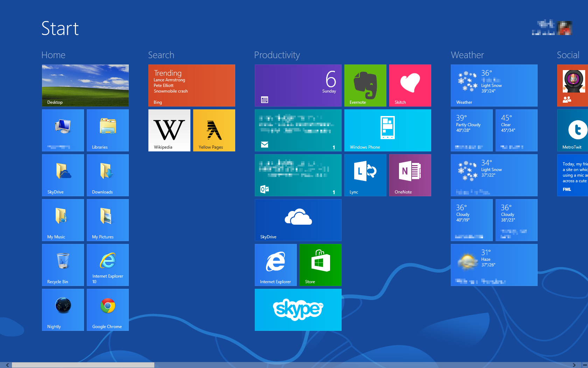Open the Bing Trending tile

[192, 86]
